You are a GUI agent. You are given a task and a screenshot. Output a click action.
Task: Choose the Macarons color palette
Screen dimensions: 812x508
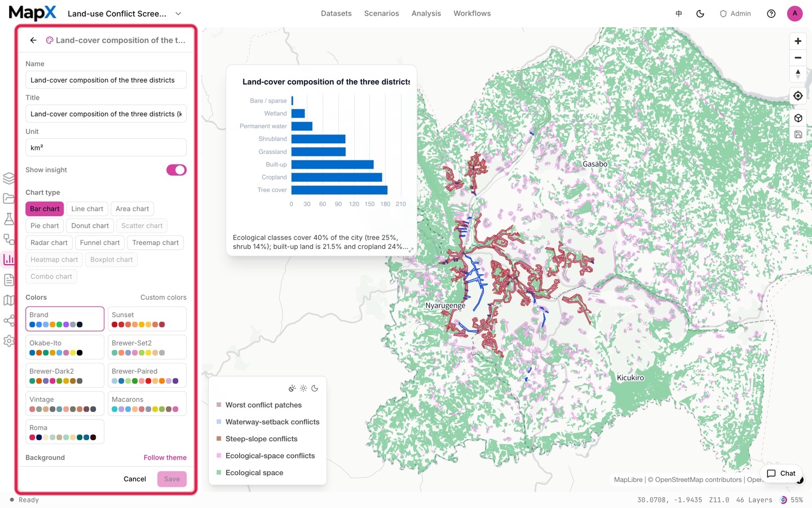point(147,404)
